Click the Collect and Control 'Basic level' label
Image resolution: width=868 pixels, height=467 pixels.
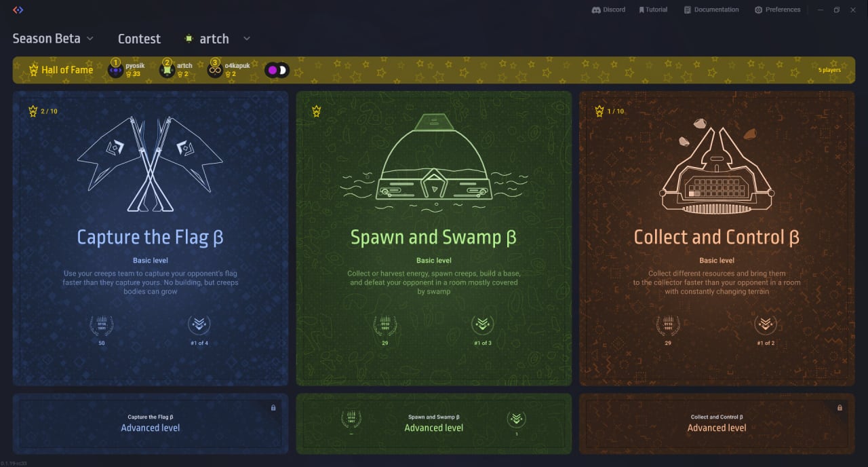pos(717,261)
